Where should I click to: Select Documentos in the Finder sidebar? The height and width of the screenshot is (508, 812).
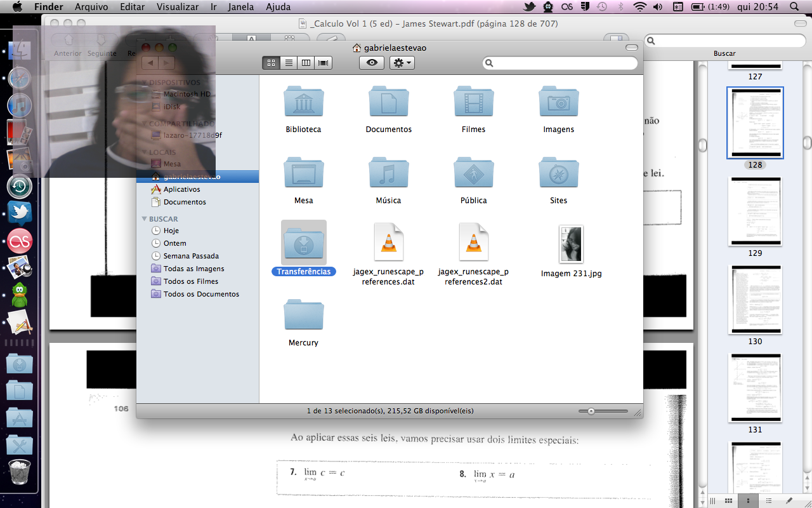(197, 202)
